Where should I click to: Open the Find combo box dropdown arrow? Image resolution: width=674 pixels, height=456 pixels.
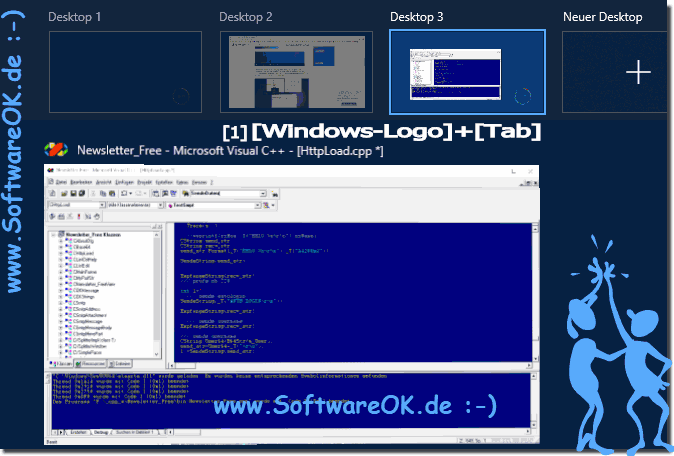263,194
